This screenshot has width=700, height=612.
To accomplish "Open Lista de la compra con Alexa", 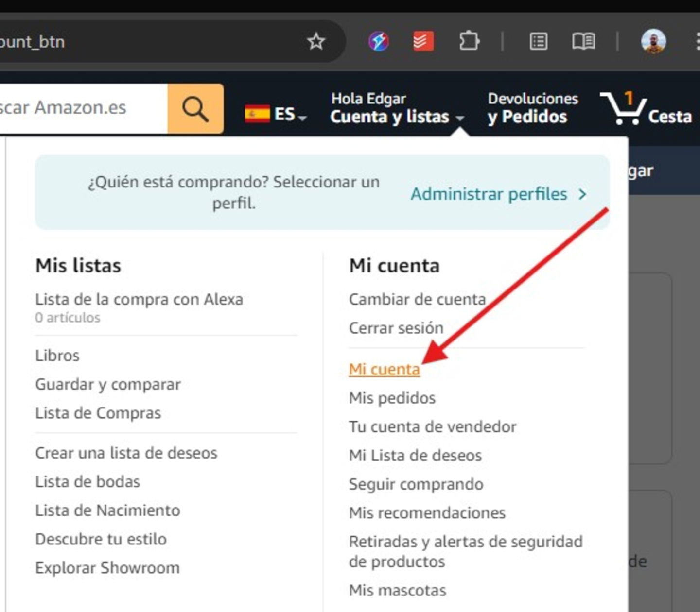I will pos(139,299).
